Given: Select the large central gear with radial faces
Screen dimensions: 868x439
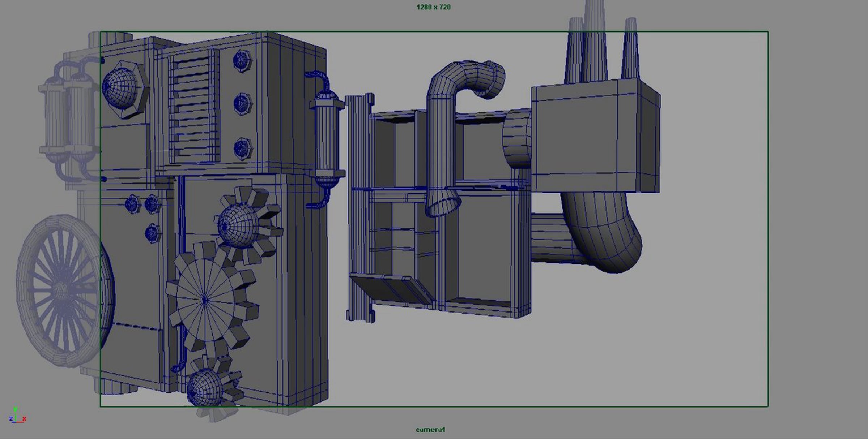Looking at the screenshot, I should point(205,300).
